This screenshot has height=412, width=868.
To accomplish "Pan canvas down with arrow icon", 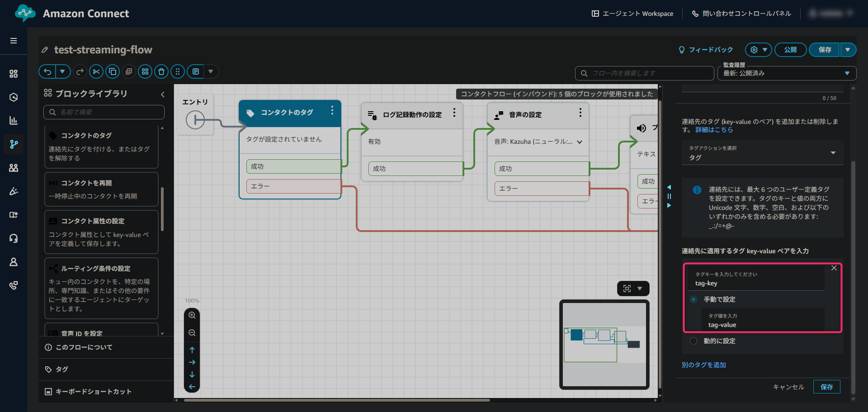I will [x=192, y=374].
